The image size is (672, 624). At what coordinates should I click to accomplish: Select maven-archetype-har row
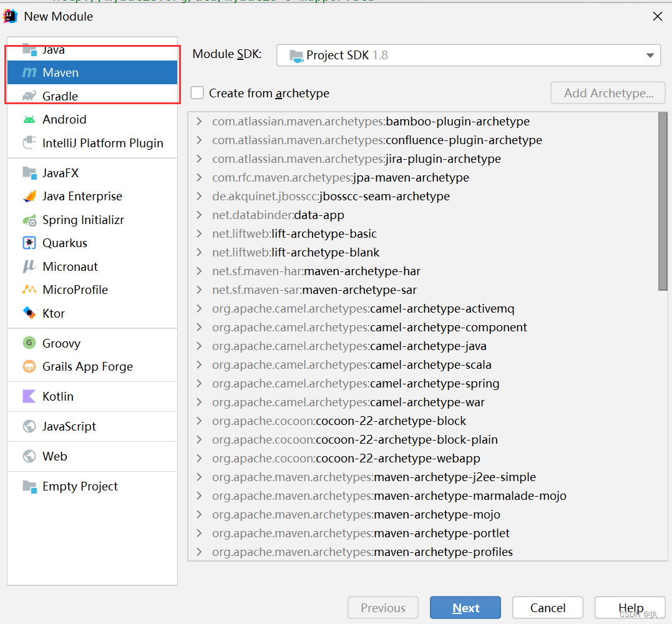click(422, 271)
